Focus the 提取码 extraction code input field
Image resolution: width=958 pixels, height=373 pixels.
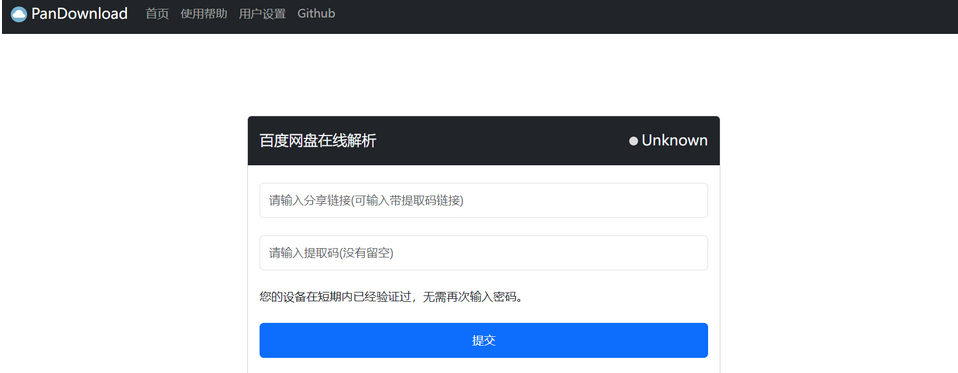point(483,253)
